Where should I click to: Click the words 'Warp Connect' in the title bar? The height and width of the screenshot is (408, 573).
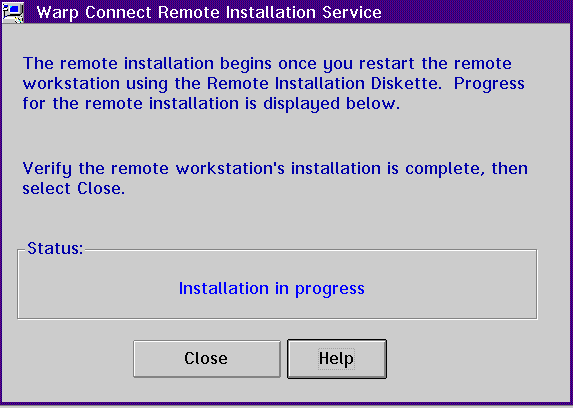click(x=95, y=13)
